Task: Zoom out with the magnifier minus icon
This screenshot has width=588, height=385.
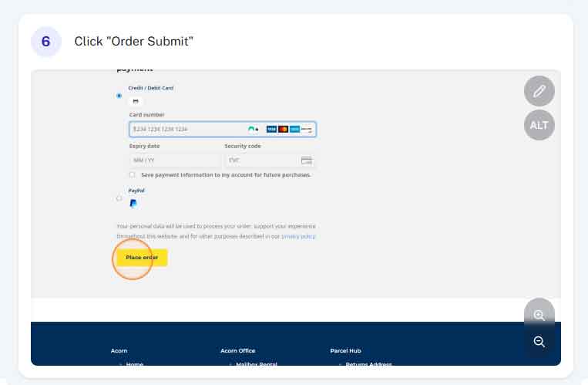Action: coord(539,342)
